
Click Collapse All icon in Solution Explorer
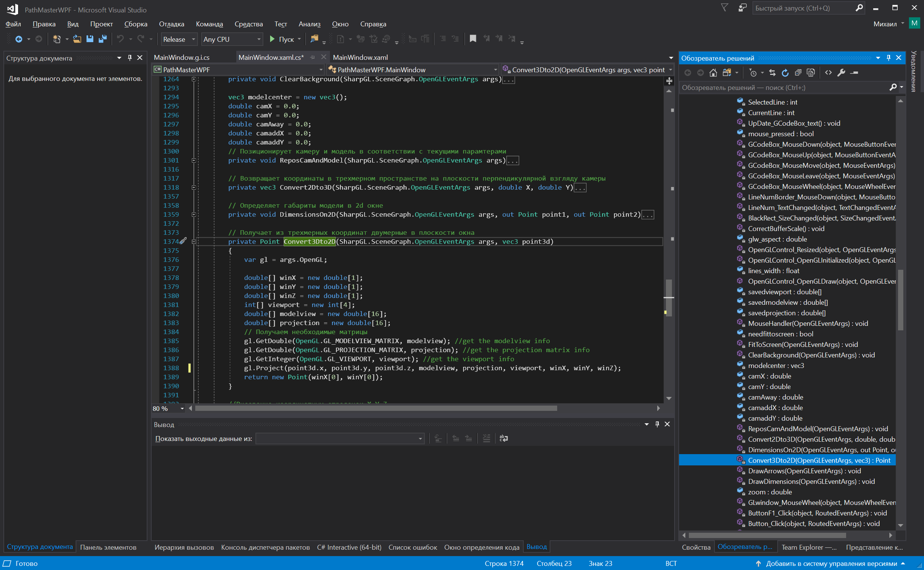click(798, 73)
